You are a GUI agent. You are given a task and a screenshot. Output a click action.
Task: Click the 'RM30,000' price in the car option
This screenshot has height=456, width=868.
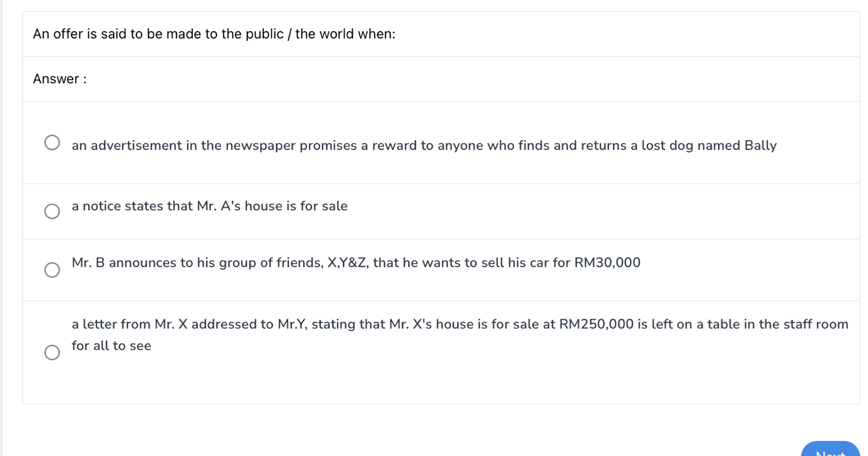(x=607, y=263)
